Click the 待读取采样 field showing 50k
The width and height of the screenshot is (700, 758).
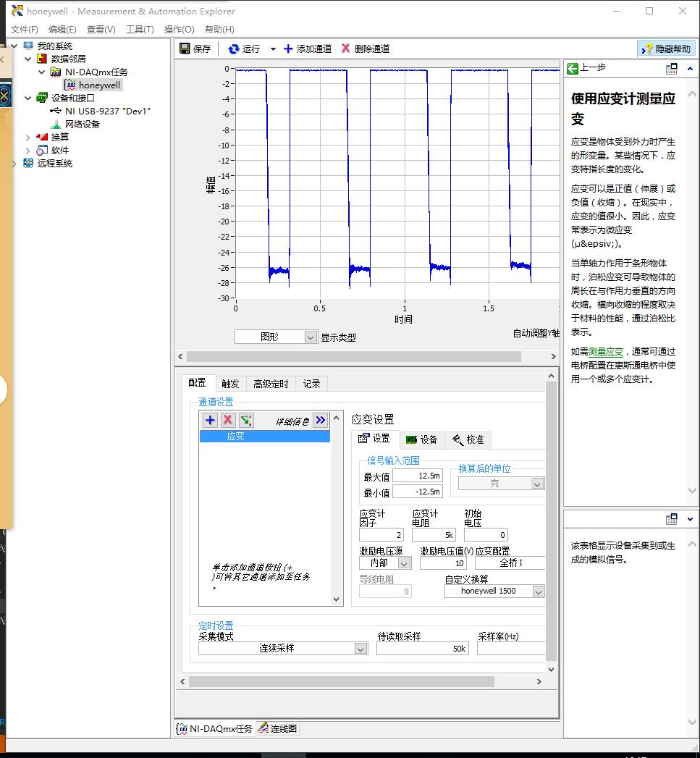[423, 648]
